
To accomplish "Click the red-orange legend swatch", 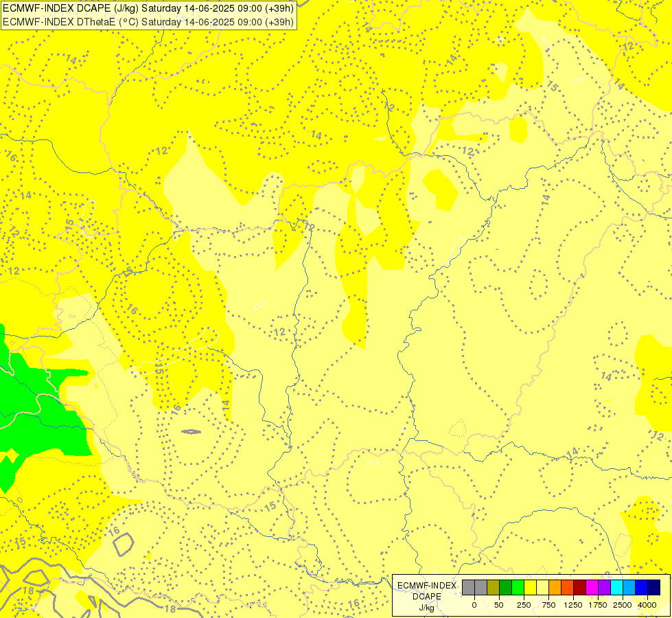I will 568,587.
